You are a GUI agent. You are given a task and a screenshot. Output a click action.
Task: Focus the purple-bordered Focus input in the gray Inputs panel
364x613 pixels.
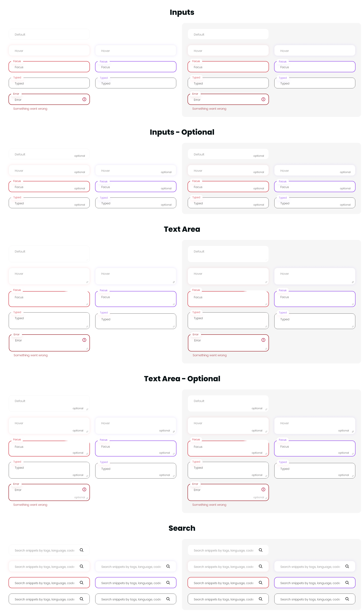pyautogui.click(x=315, y=67)
